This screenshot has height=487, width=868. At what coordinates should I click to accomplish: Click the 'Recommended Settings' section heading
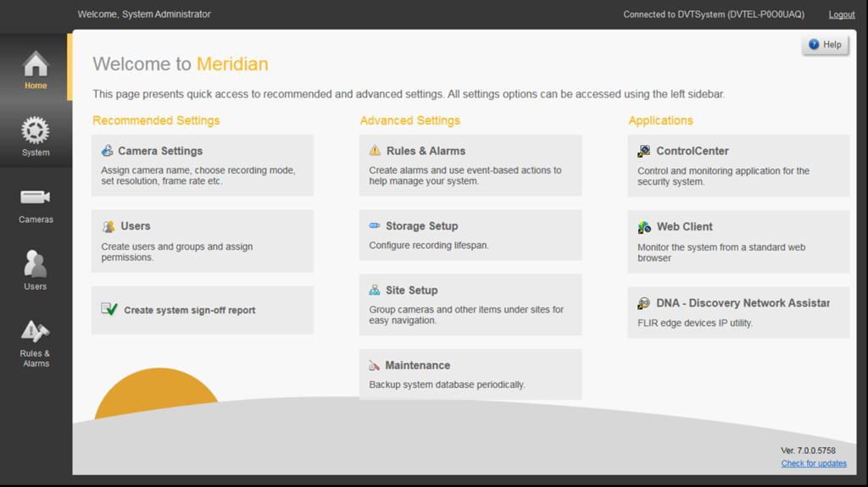[156, 120]
